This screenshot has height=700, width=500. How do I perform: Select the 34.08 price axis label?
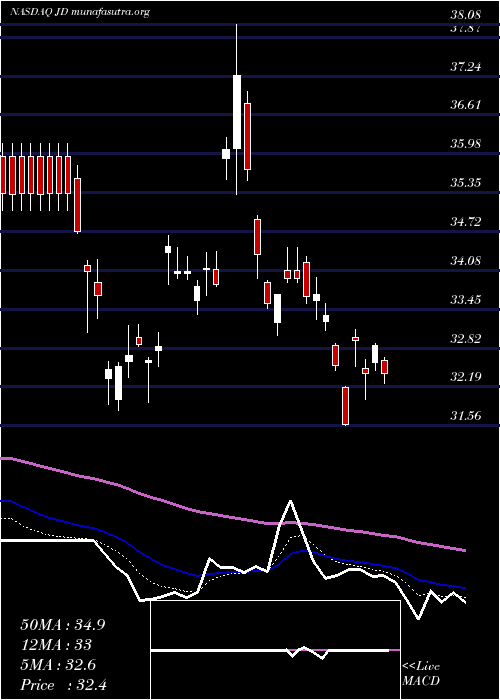pos(466,260)
